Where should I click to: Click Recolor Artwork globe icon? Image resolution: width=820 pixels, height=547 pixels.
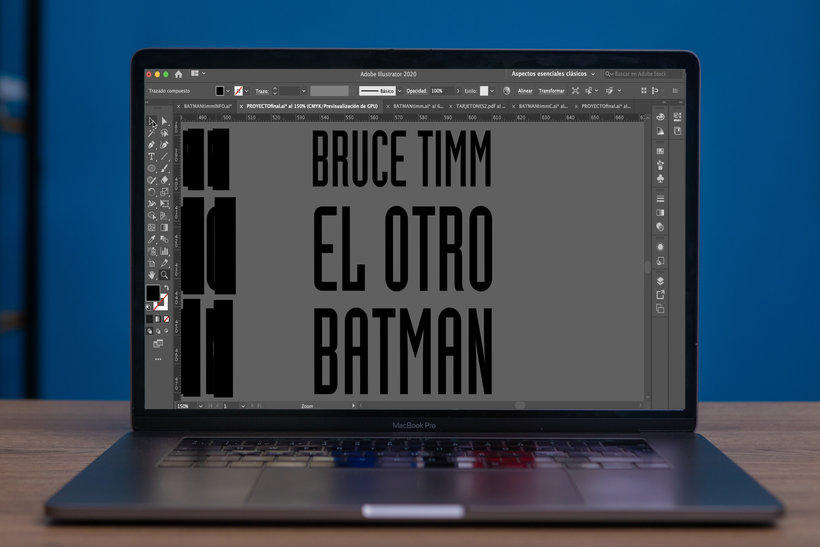pyautogui.click(x=506, y=91)
